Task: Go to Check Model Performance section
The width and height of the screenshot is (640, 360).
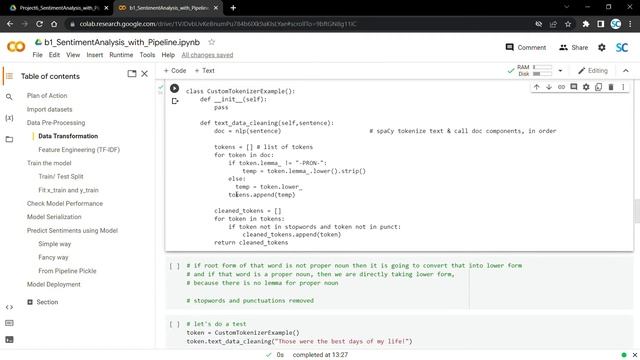Action: coord(65,203)
